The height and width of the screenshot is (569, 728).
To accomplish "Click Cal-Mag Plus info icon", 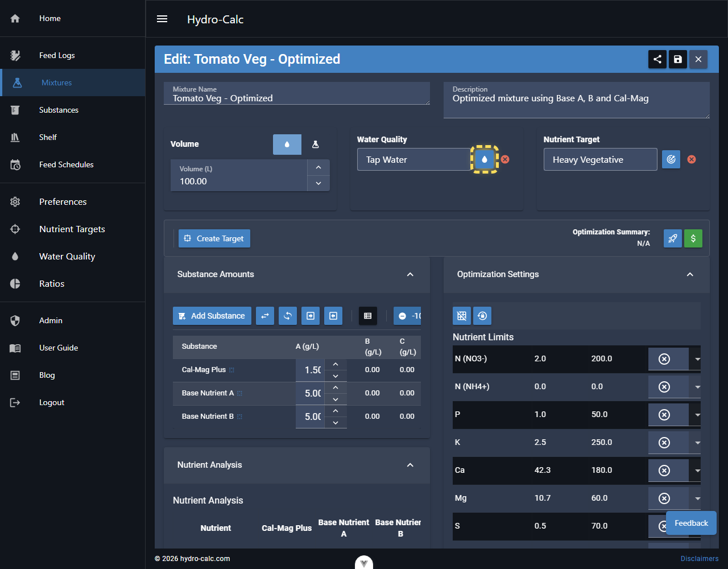I will click(x=232, y=370).
